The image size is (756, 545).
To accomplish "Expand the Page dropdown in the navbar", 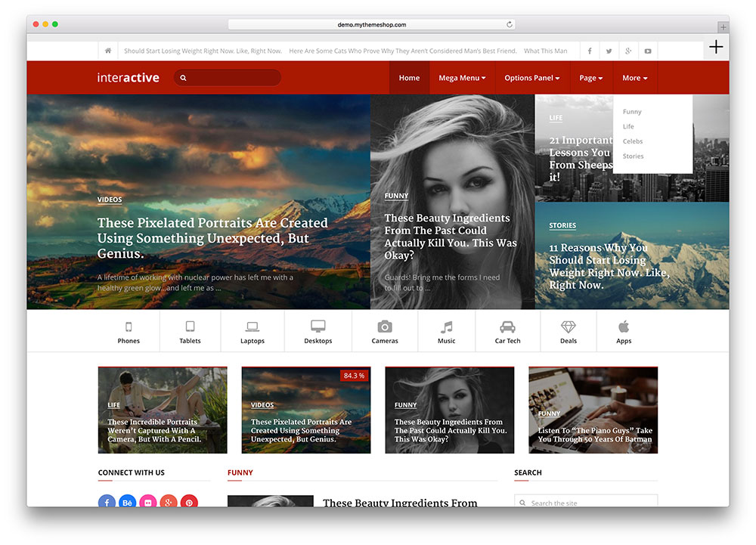I will pos(590,77).
